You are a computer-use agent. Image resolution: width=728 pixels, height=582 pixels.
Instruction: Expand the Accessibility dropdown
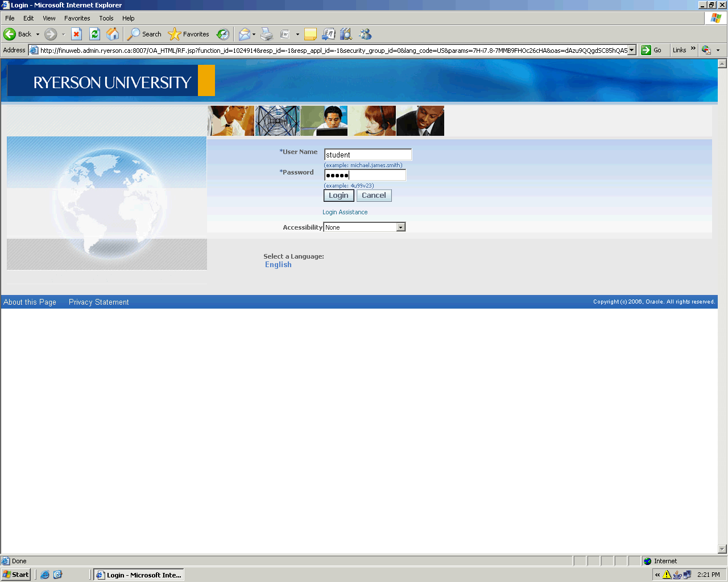pos(401,227)
